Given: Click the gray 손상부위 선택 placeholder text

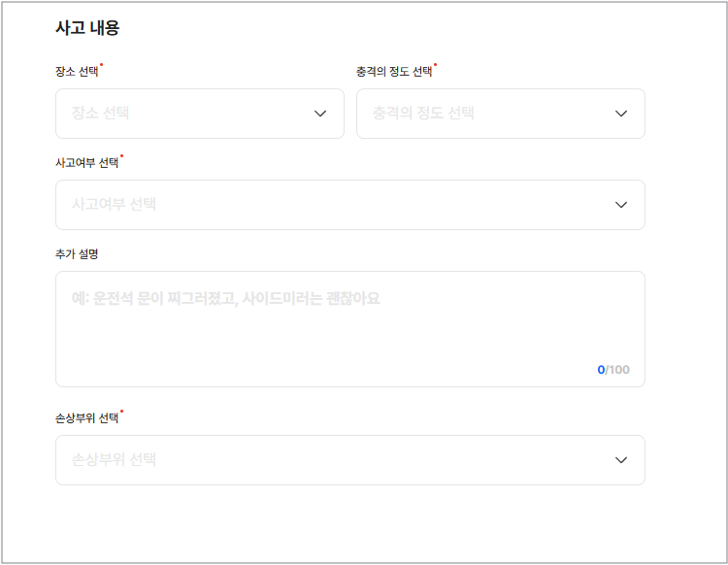Looking at the screenshot, I should click(x=114, y=460).
